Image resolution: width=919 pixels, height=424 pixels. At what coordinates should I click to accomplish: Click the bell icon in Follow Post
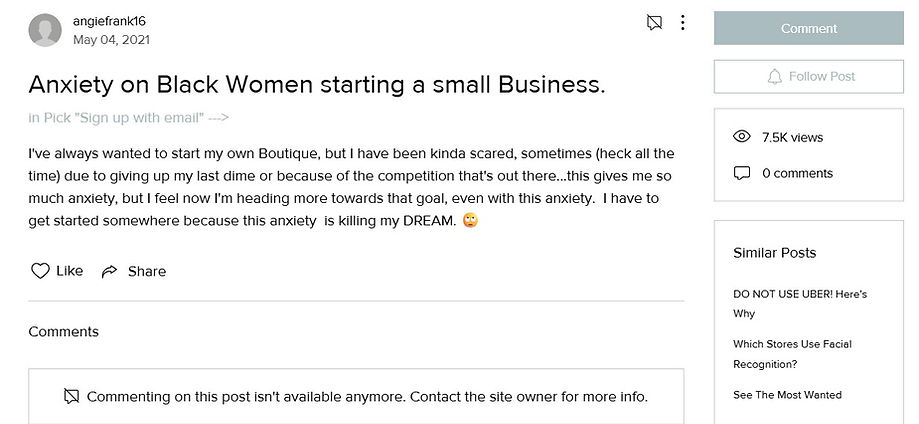pos(774,76)
